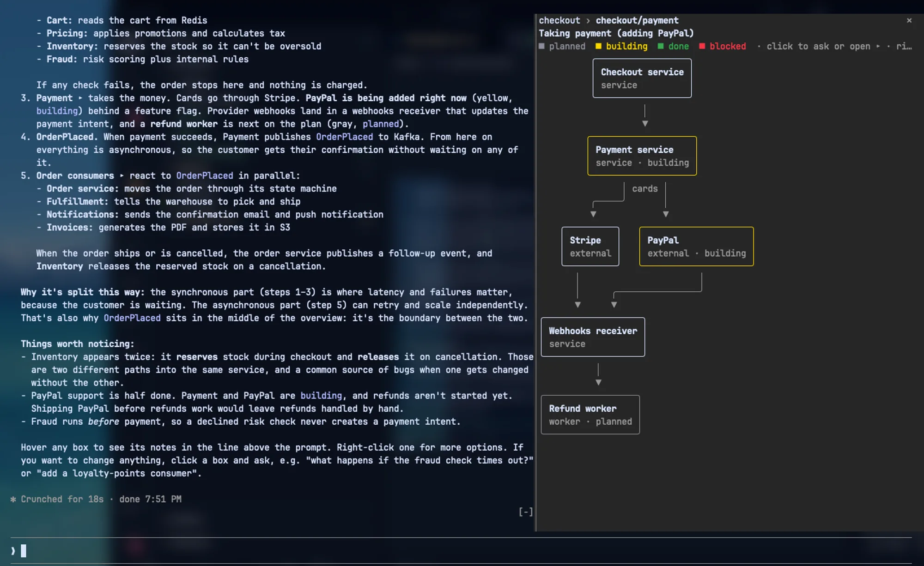Expand the Order consumers ▸ arrow
This screenshot has width=924, height=566.
pyautogui.click(x=122, y=175)
